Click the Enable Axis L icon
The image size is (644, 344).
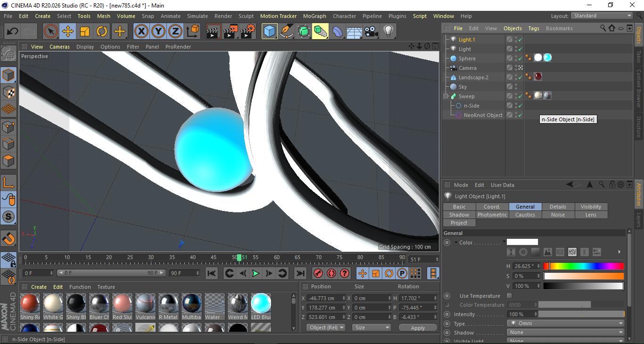pos(8,183)
